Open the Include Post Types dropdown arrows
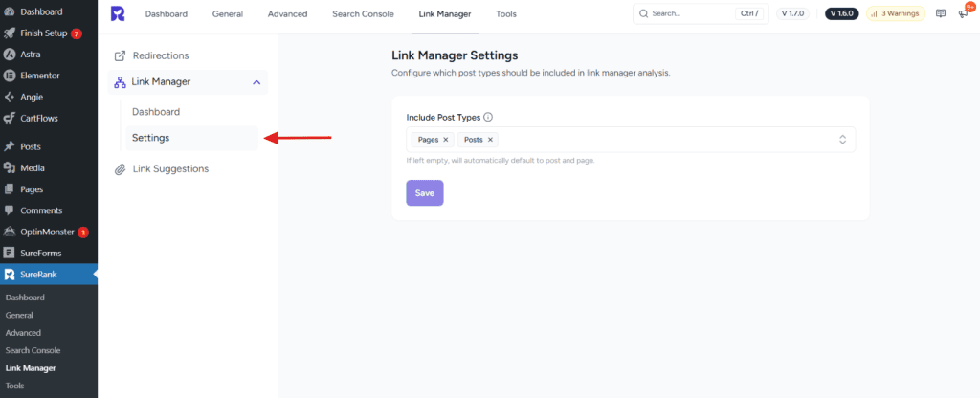This screenshot has width=980, height=398. [x=842, y=140]
